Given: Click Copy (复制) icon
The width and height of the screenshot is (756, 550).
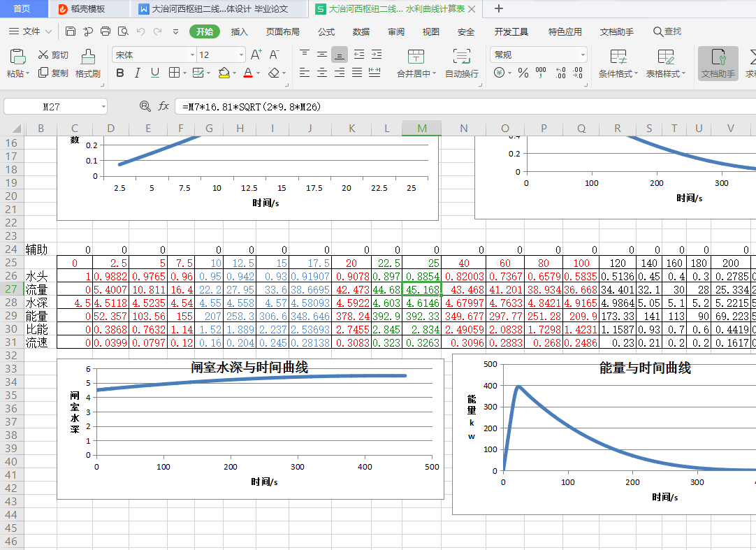Looking at the screenshot, I should [43, 73].
